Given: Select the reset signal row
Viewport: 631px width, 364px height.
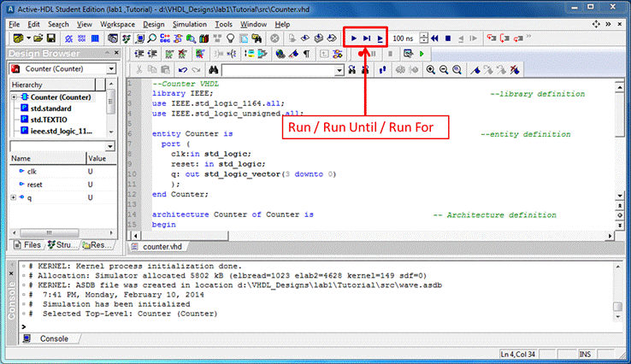Looking at the screenshot, I should coord(62,185).
